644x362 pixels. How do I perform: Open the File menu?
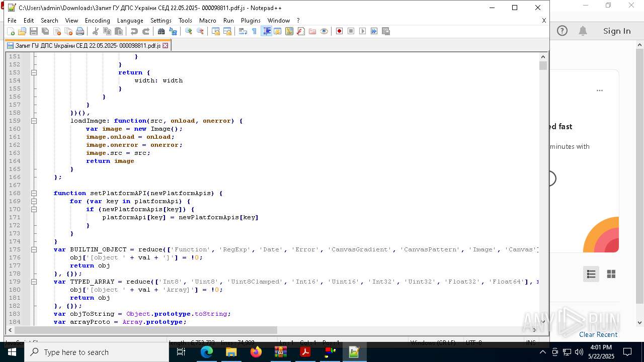12,21
